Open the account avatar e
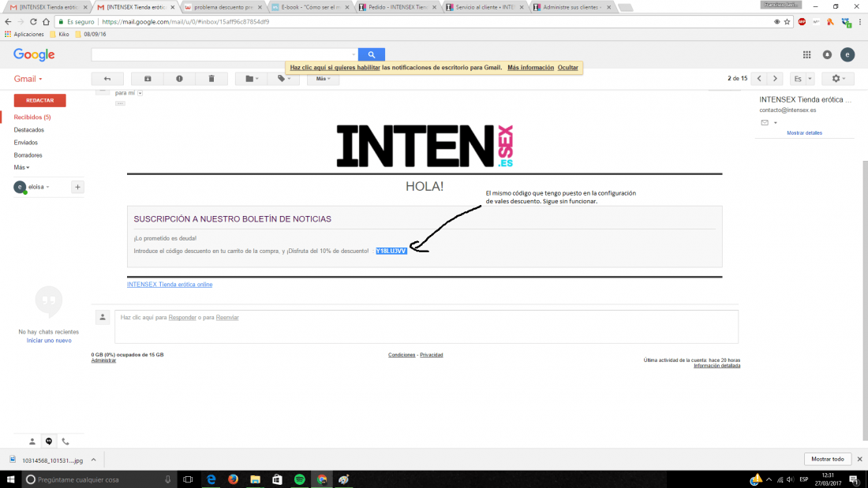 point(847,54)
